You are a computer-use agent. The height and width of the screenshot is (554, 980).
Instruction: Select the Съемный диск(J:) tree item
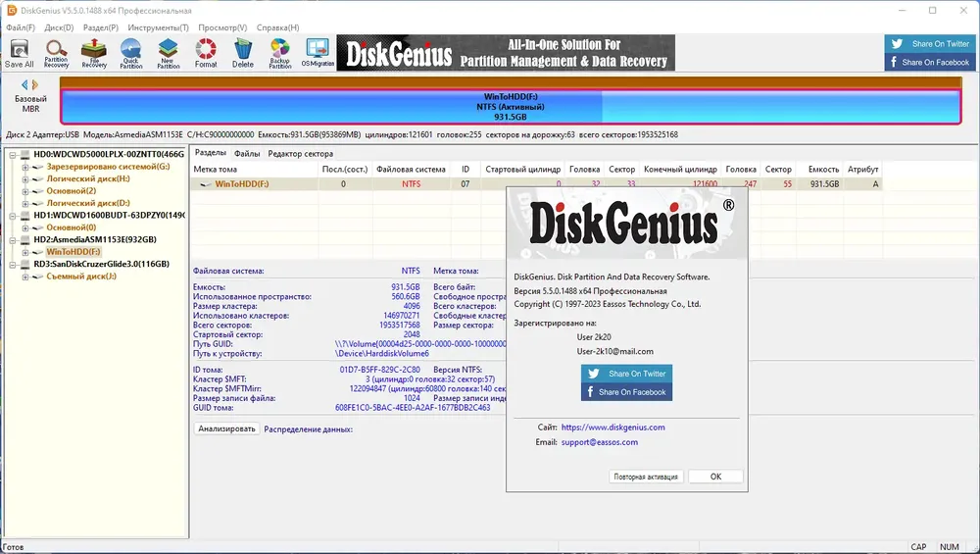tap(81, 277)
